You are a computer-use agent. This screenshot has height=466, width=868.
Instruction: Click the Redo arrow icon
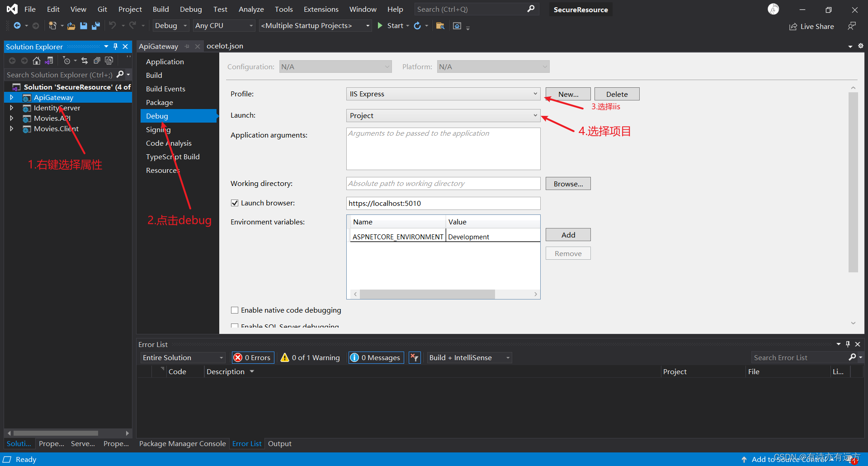point(132,26)
